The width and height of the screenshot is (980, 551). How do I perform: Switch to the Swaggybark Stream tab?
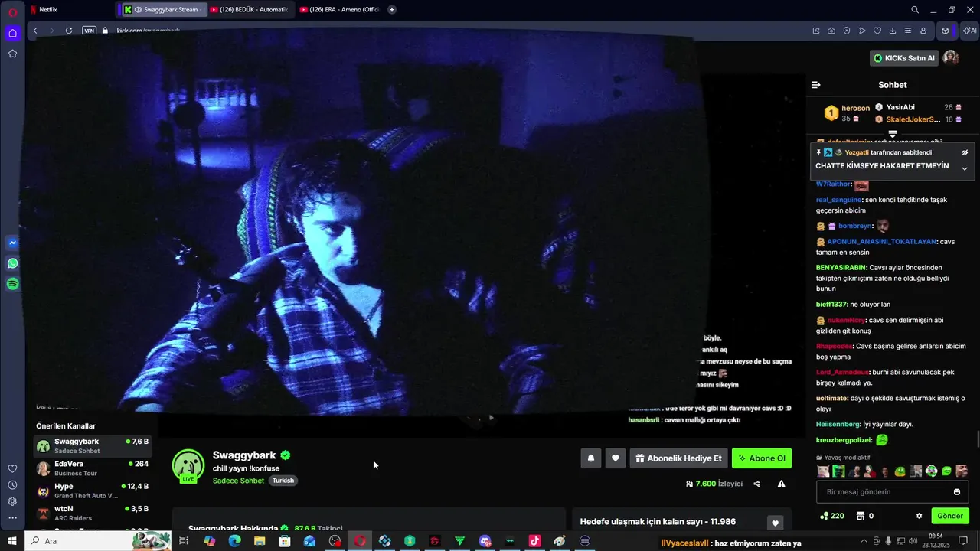tap(162, 9)
